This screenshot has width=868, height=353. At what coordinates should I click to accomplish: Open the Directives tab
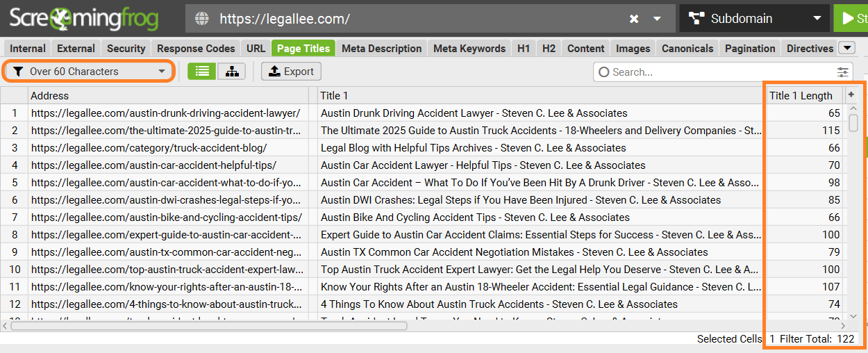(810, 48)
